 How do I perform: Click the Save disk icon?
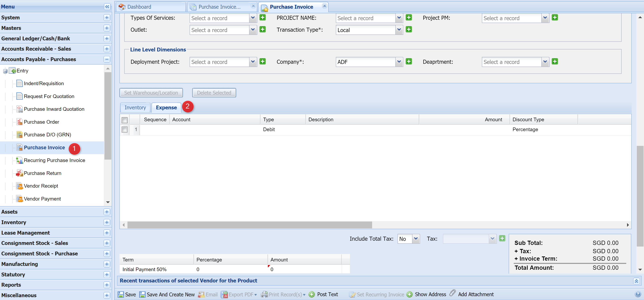pos(121,295)
